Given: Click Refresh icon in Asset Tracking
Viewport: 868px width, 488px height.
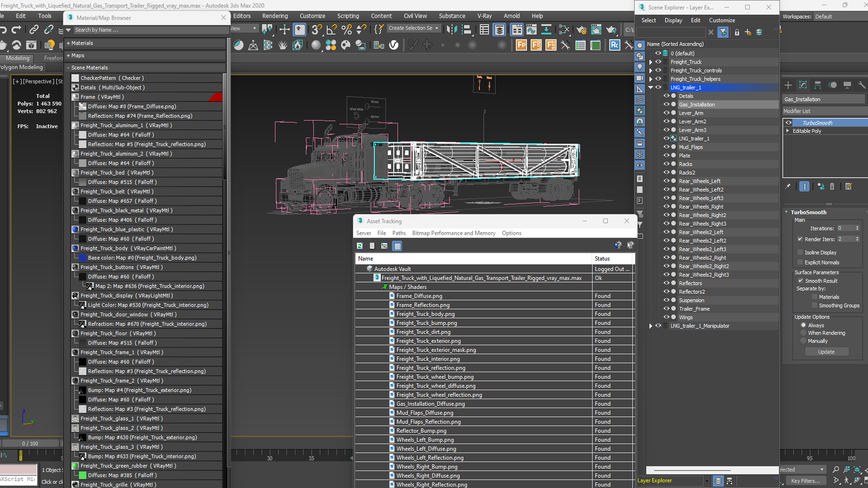Looking at the screenshot, I should [360, 246].
